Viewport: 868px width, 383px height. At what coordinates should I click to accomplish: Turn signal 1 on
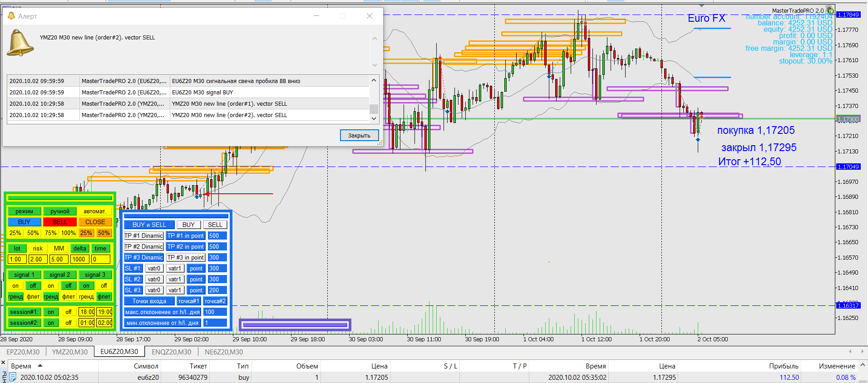coord(15,286)
